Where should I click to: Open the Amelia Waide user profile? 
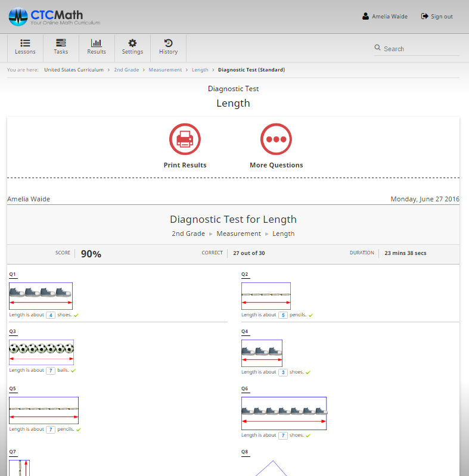click(x=385, y=17)
